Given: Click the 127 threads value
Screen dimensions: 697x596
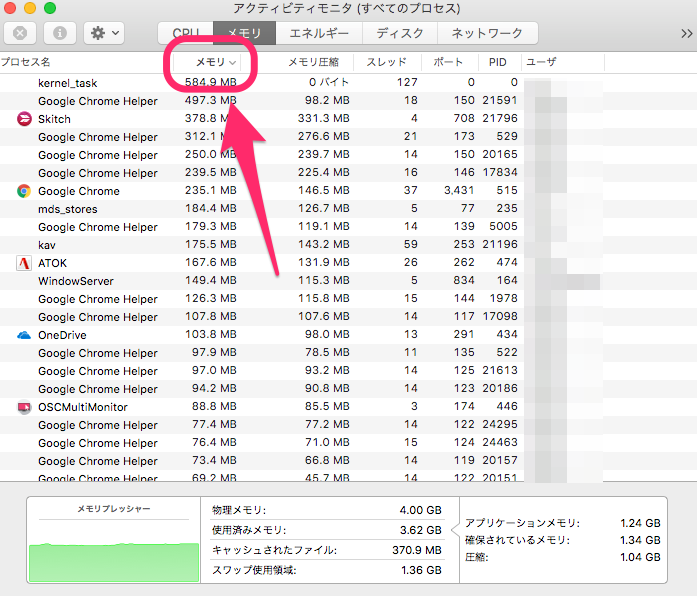Looking at the screenshot, I should [407, 82].
